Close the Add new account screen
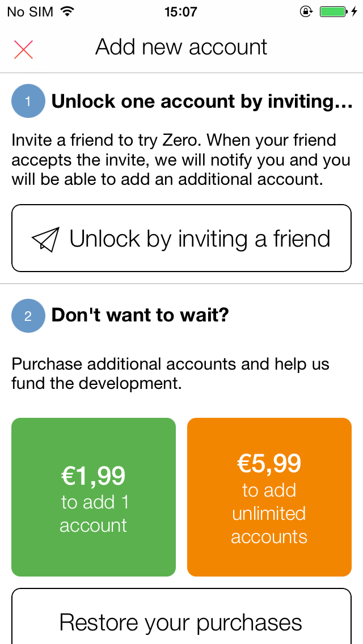 point(23,50)
